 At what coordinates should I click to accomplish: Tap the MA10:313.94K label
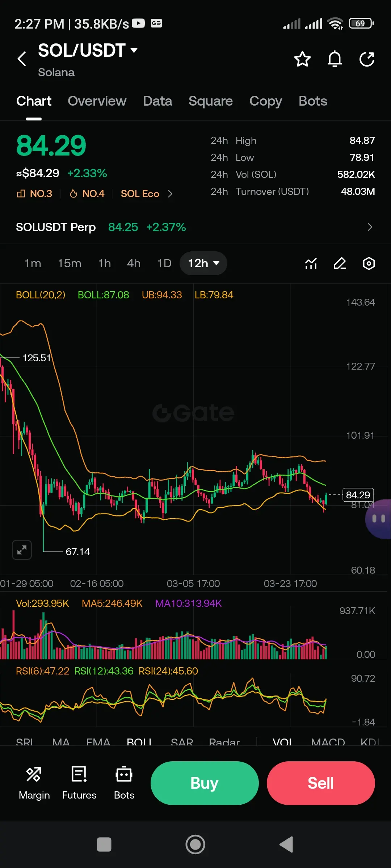click(188, 604)
